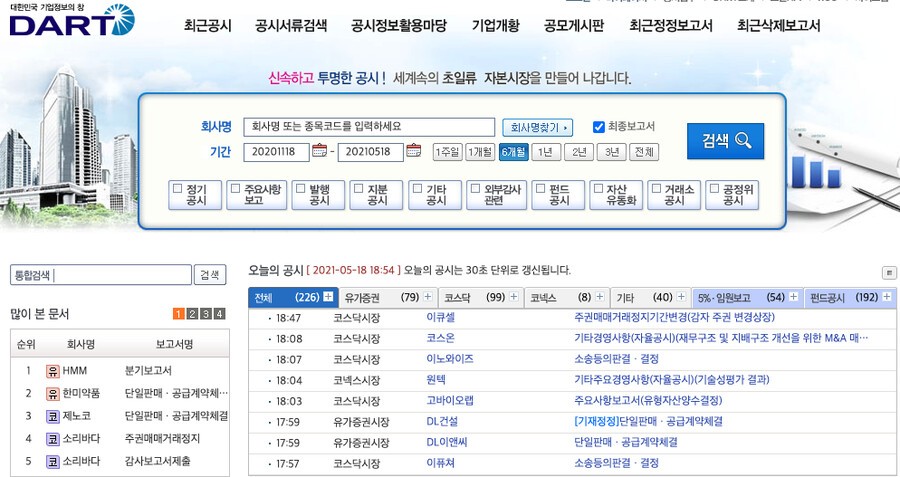The height and width of the screenshot is (477, 900).
Task: Check the 정기공시 checkbox
Action: point(177,188)
